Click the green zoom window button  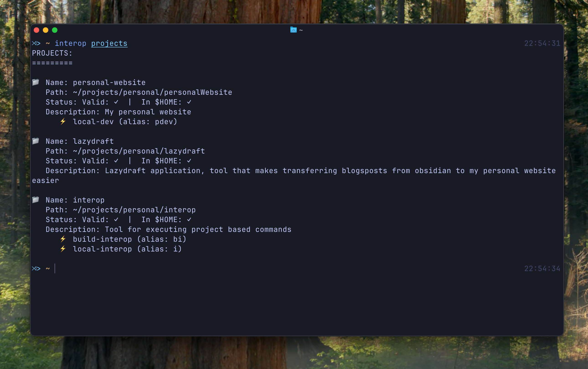click(55, 30)
